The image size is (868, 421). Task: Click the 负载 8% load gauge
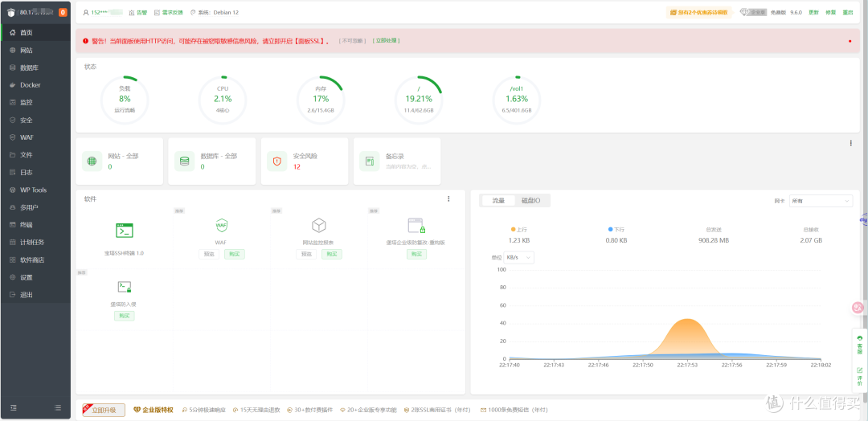pyautogui.click(x=125, y=100)
